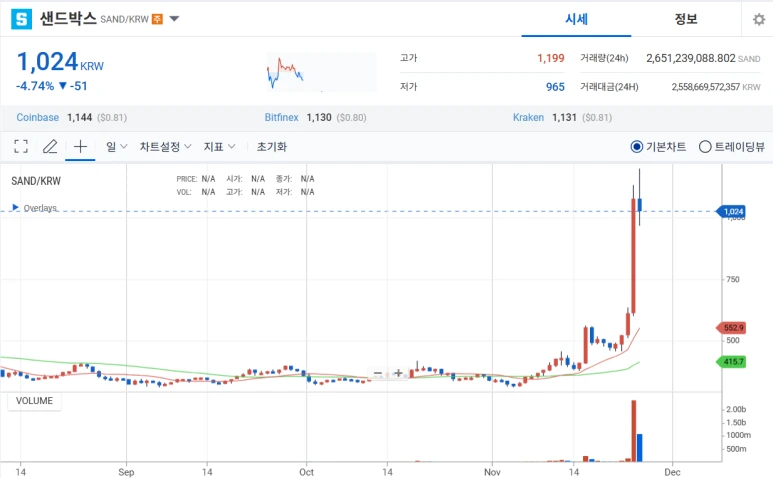Click the chart zoom in plus button

pyautogui.click(x=398, y=374)
